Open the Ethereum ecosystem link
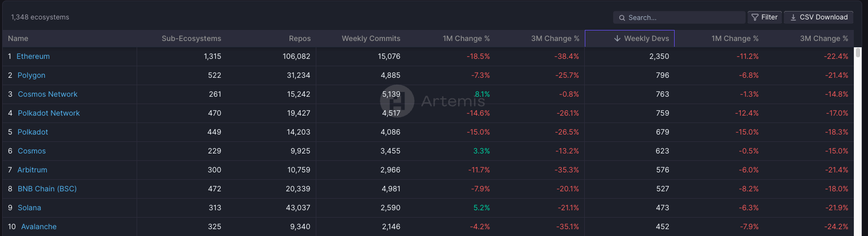 click(33, 56)
